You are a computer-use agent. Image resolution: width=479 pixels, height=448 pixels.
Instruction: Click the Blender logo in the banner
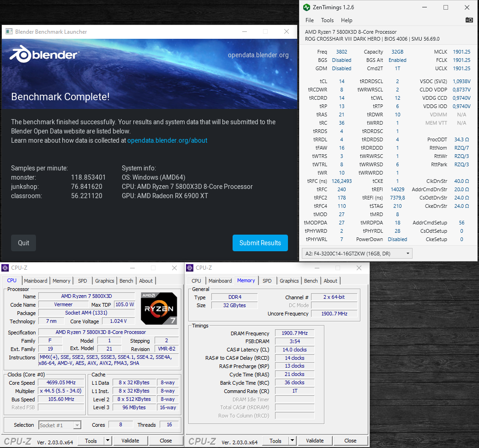coord(44,54)
